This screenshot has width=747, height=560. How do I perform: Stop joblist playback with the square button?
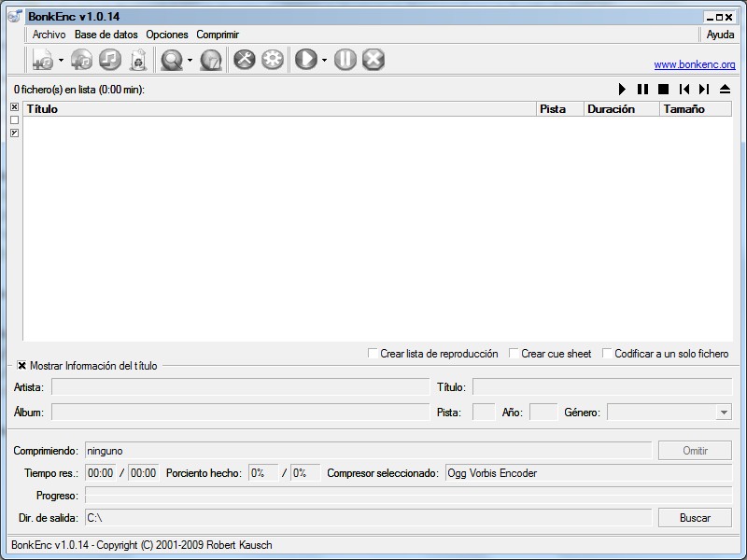pos(663,89)
